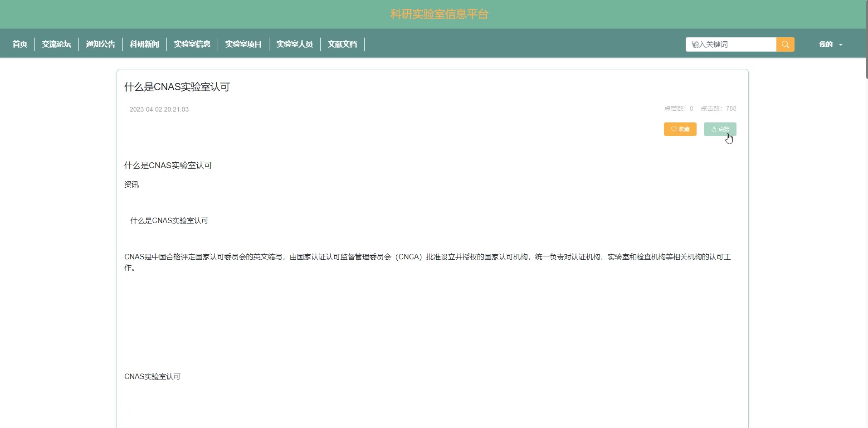Click the 点赞数: 0 counter
Image resolution: width=868 pixels, height=428 pixels.
click(678, 108)
